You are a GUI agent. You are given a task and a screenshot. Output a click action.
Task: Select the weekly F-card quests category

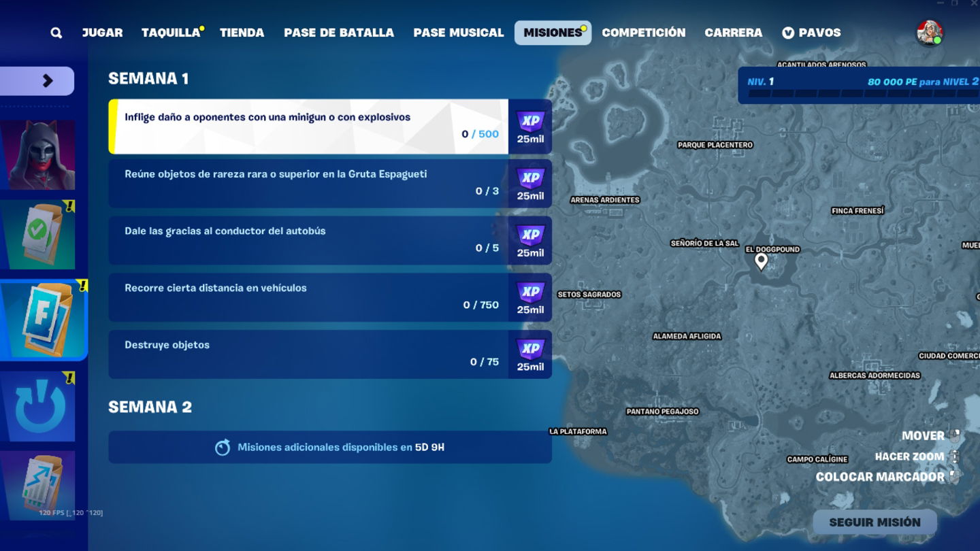[x=44, y=320]
